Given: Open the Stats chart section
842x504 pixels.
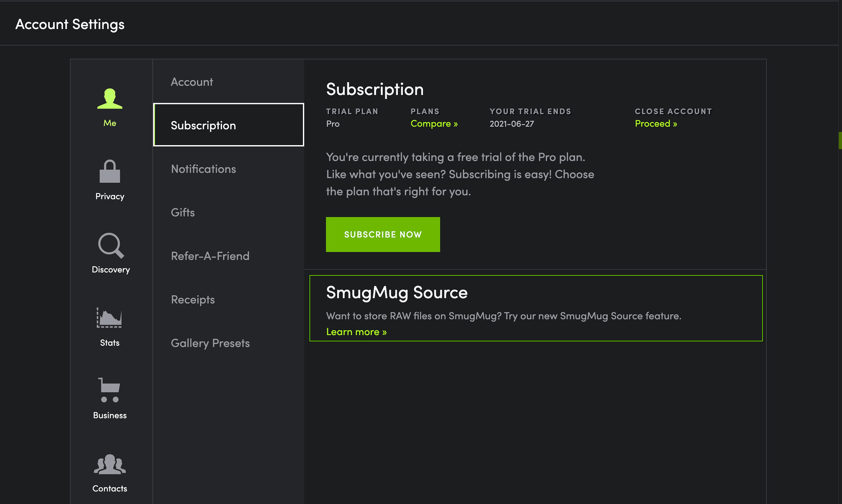Looking at the screenshot, I should [x=110, y=327].
